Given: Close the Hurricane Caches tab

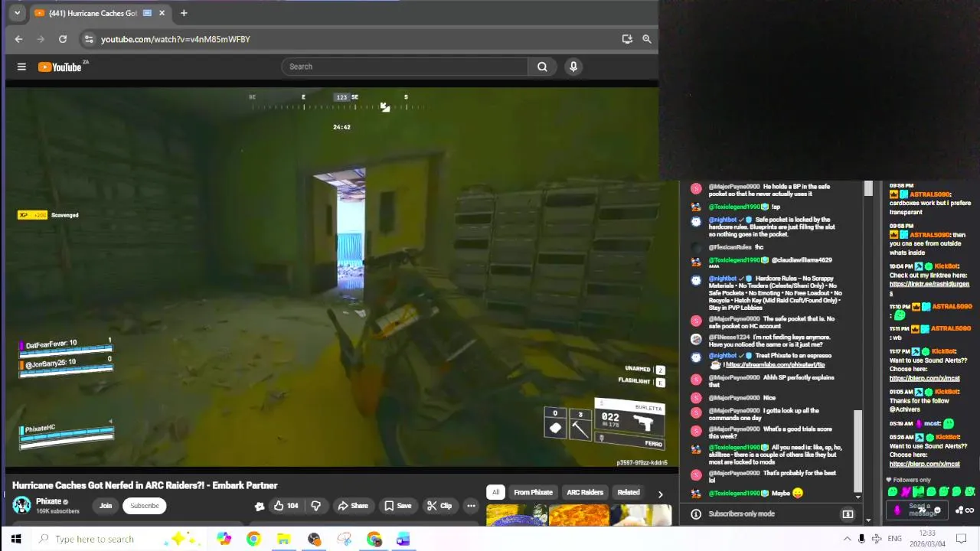Looking at the screenshot, I should tap(162, 13).
